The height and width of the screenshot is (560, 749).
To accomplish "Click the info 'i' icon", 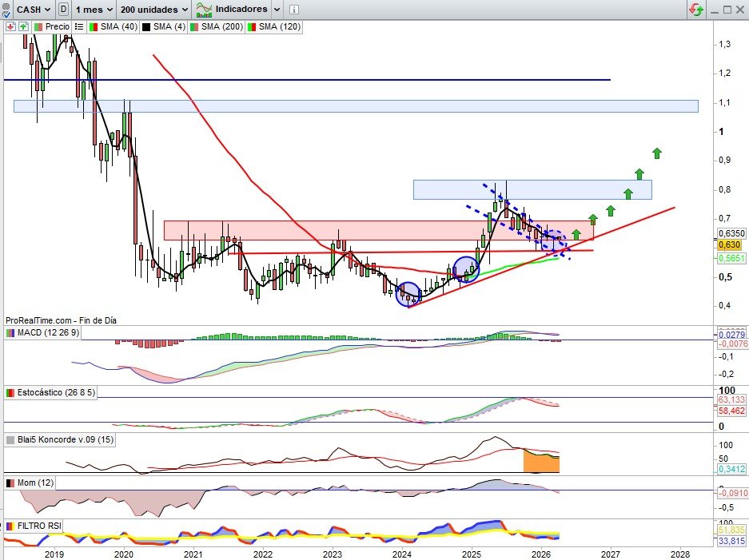I will (x=294, y=9).
